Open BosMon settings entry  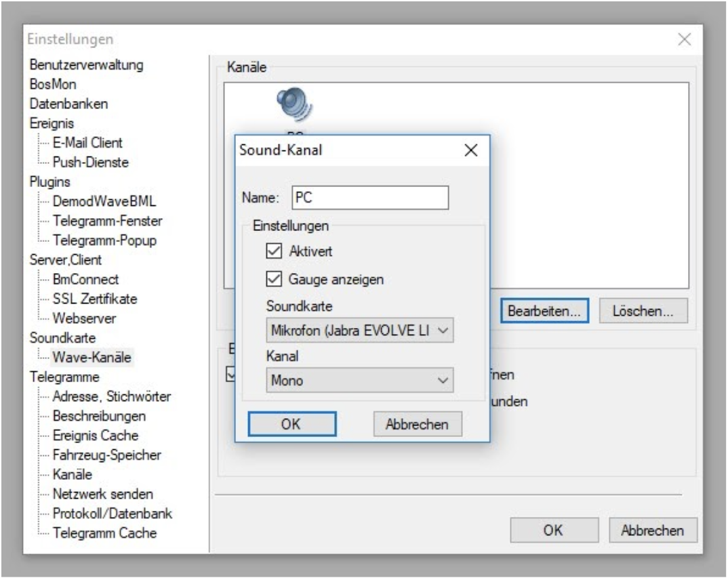(53, 85)
